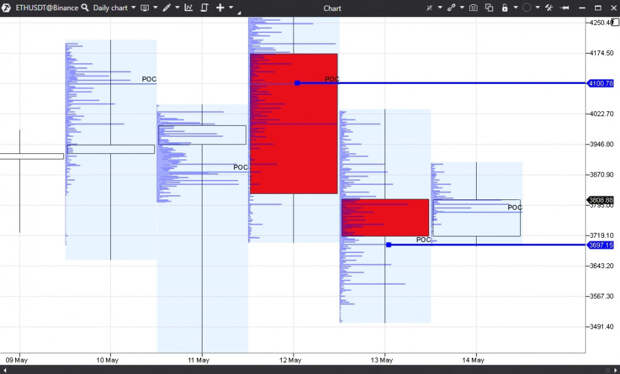Take a chart snapshot with camera icon
620x374 pixels.
click(473, 8)
